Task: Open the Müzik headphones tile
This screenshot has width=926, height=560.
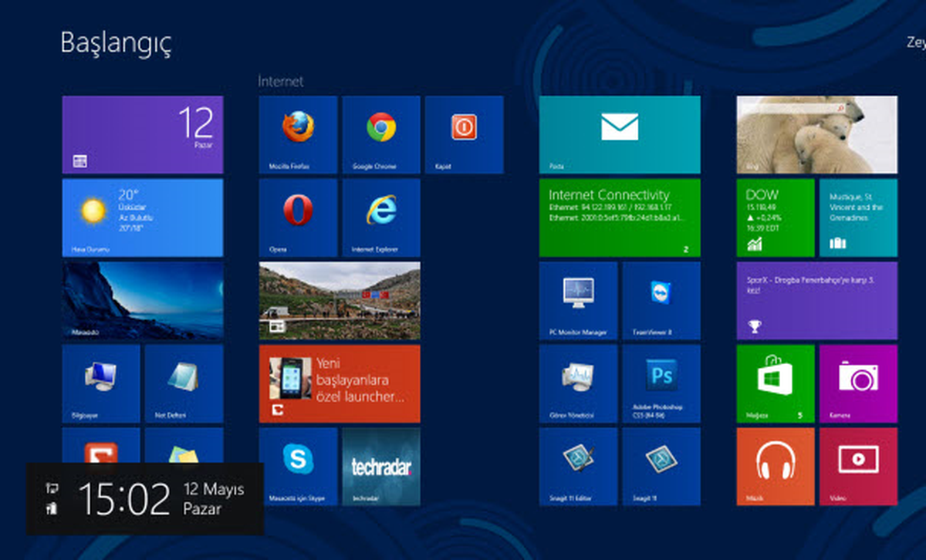Action: tap(776, 467)
